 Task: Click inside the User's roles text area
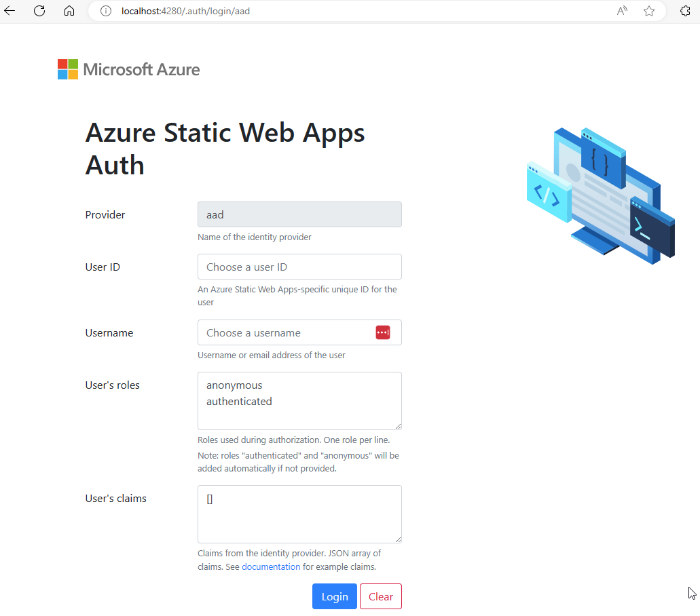click(299, 400)
